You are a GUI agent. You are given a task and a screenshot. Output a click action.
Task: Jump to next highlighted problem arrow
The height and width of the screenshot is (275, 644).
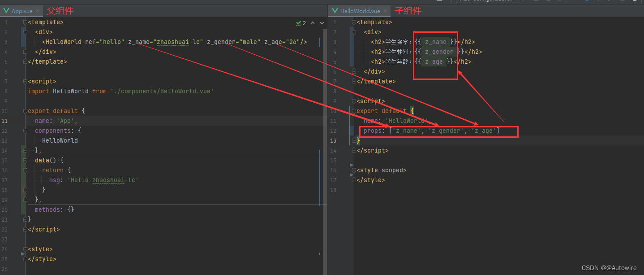coord(322,23)
